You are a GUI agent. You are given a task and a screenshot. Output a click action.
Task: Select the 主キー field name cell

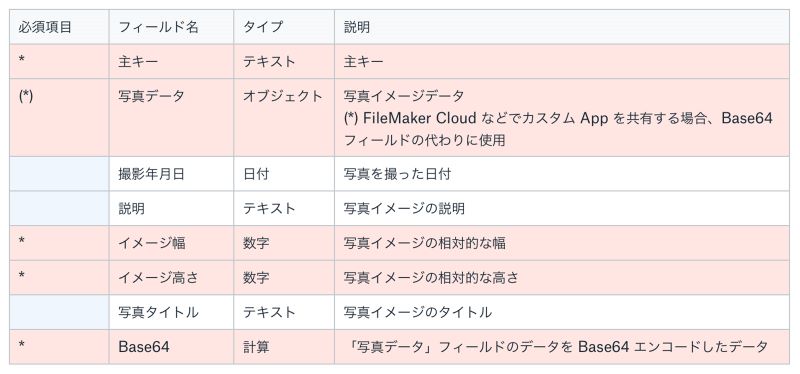point(171,61)
